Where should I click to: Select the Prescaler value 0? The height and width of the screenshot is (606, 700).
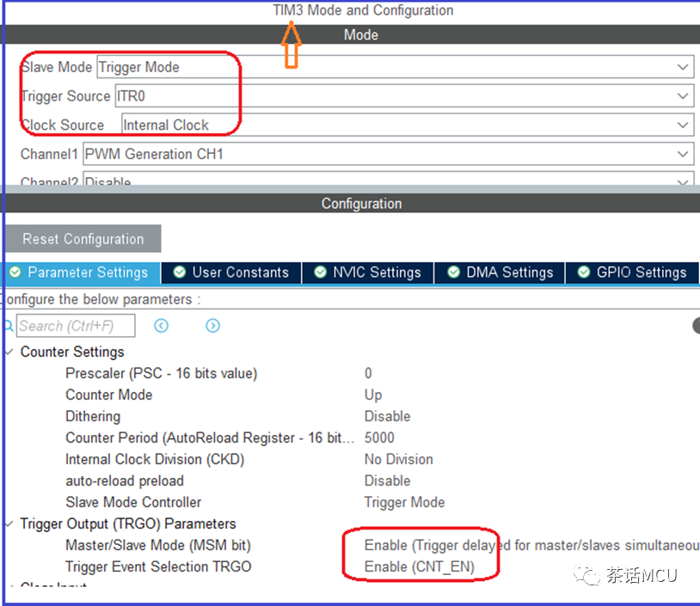[x=368, y=373]
